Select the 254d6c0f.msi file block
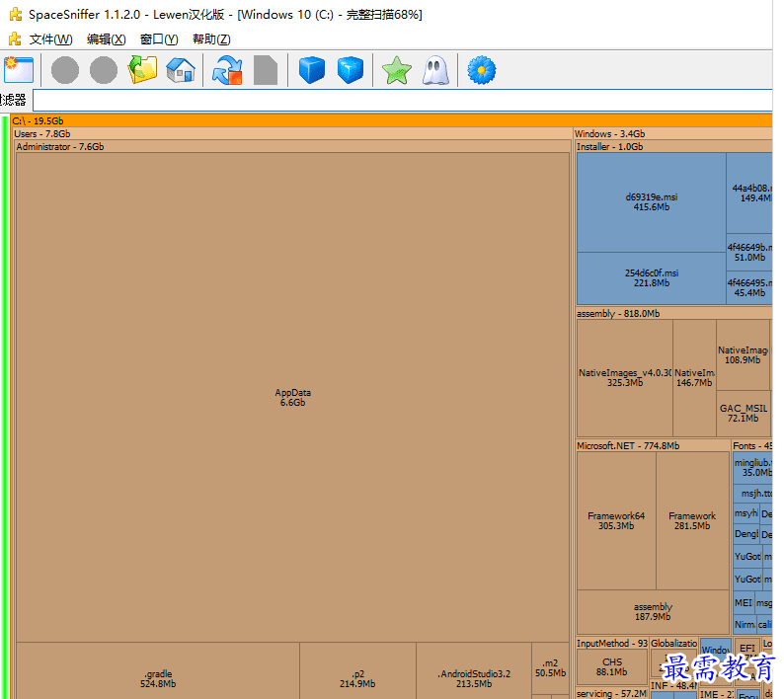Screen dimensions: 784x699 651,278
